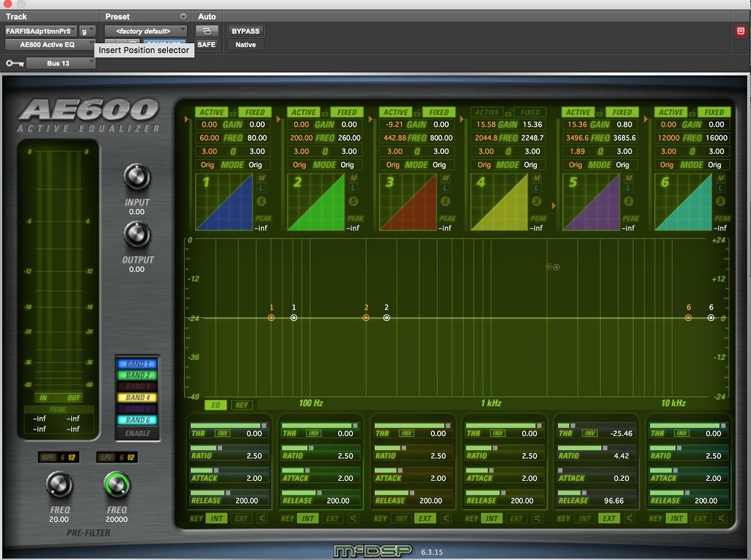Switch the graph view to EQ
Viewport: 751px width, 560px height.
pos(216,405)
